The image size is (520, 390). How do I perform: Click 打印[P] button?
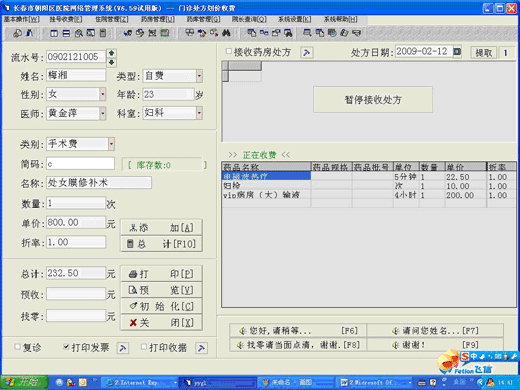[x=161, y=274]
